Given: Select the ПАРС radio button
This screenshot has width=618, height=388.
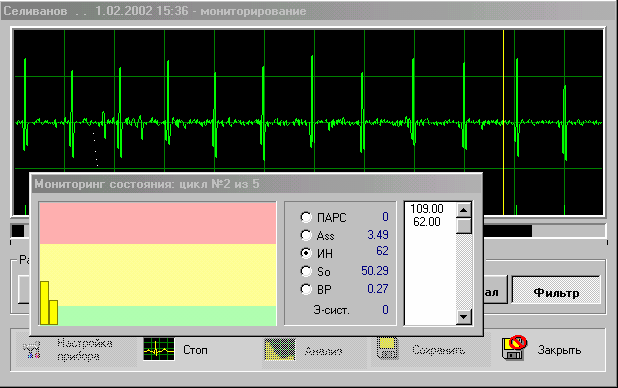Looking at the screenshot, I should pyautogui.click(x=306, y=217).
